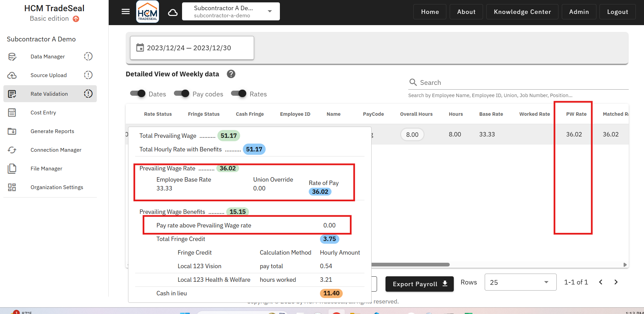Click the hamburger menu icon
This screenshot has width=644, height=314.
click(126, 12)
